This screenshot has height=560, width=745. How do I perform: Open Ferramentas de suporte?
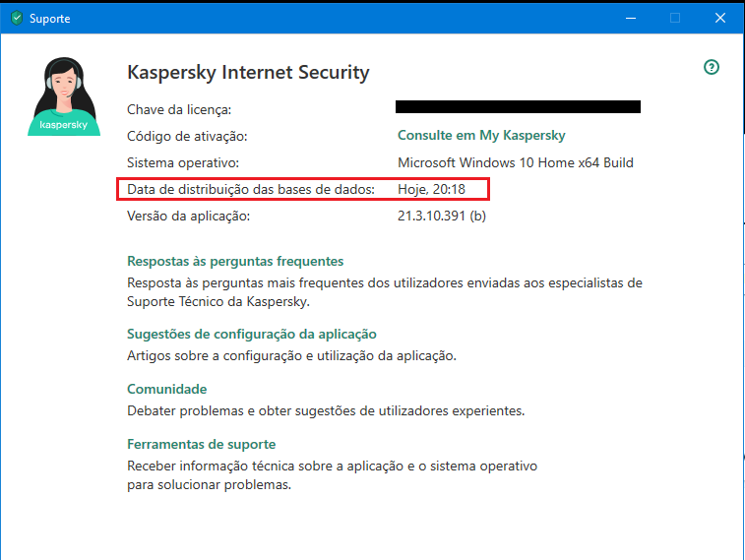pyautogui.click(x=202, y=445)
